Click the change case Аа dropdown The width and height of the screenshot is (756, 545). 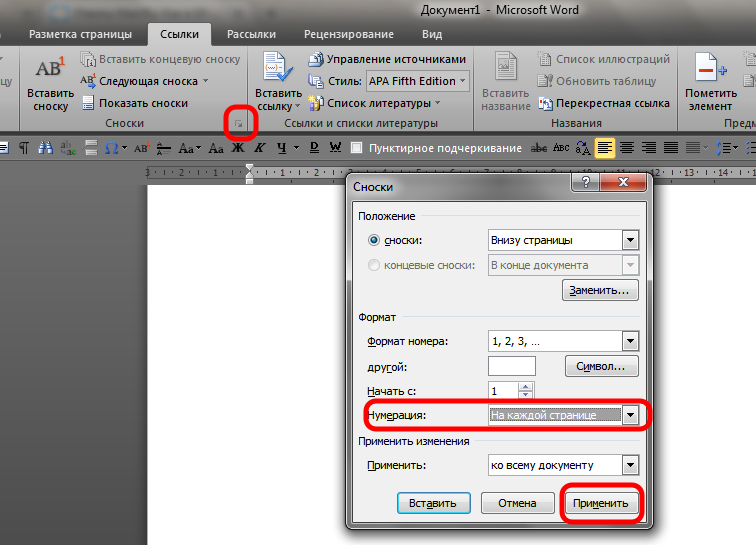189,148
